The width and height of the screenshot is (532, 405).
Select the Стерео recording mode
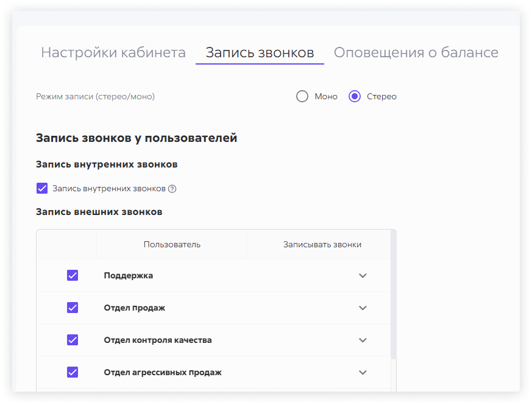coord(355,96)
